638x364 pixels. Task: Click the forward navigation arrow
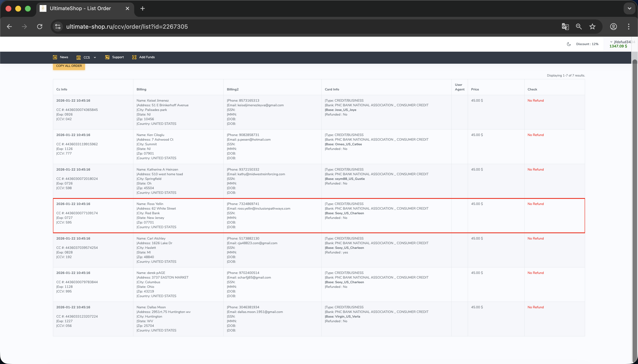click(24, 27)
